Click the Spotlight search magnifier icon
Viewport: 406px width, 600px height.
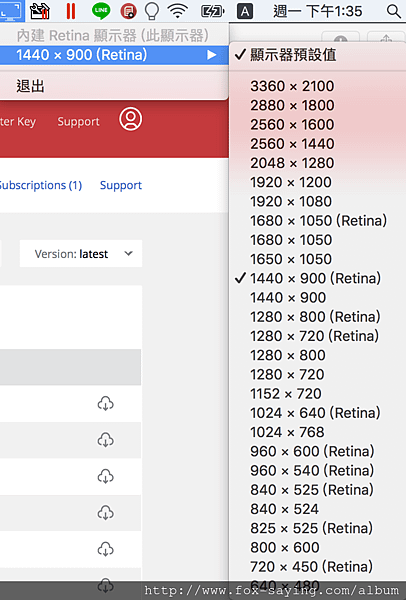click(393, 11)
